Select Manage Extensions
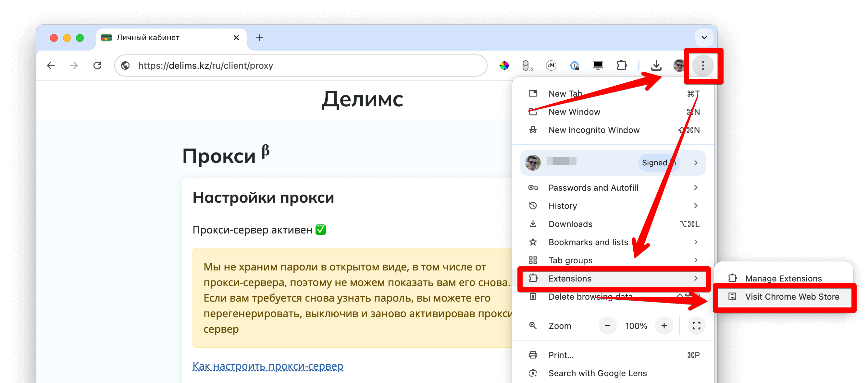The height and width of the screenshot is (383, 868). click(783, 278)
